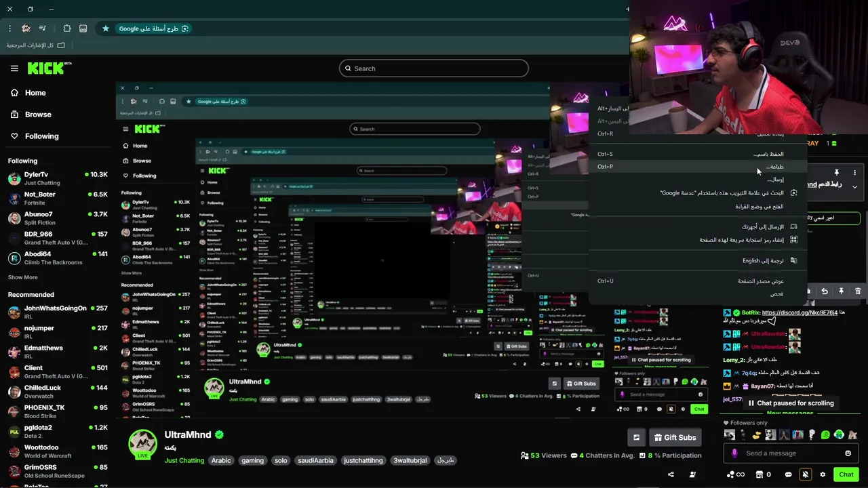
Task: Go to Home in the main Kick sidebar
Action: 28,93
